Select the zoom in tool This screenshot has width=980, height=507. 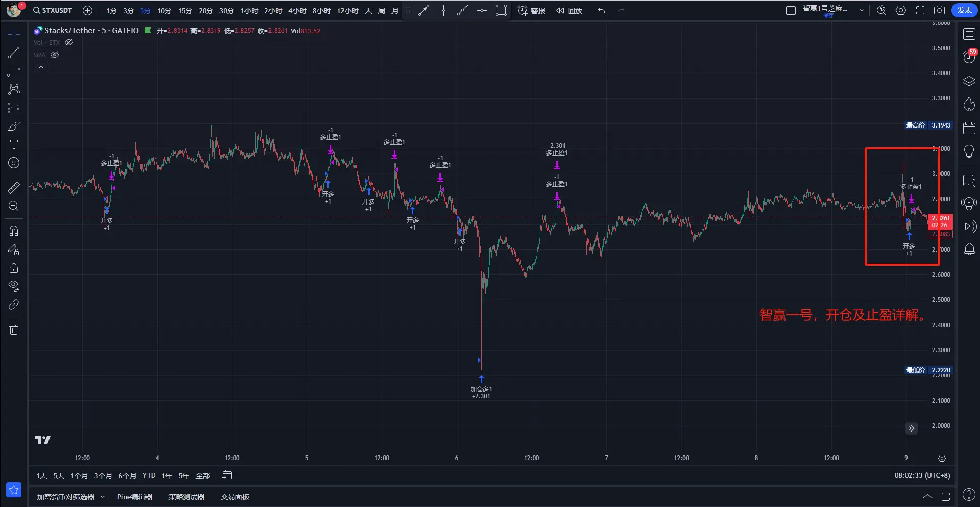click(x=14, y=206)
